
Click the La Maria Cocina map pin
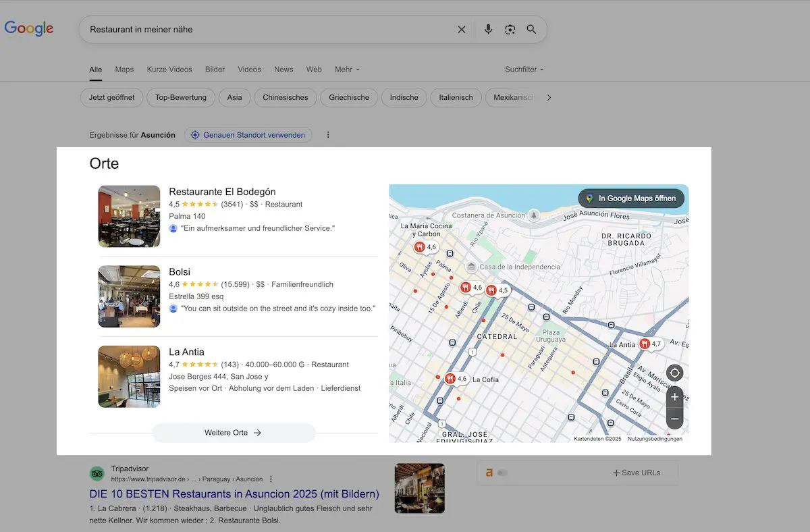coord(419,247)
